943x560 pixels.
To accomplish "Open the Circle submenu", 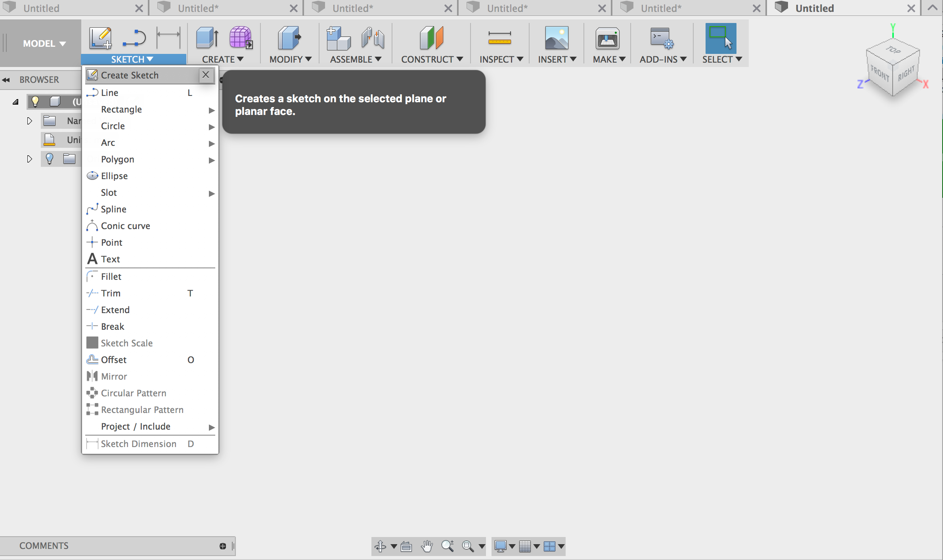I will [x=150, y=126].
